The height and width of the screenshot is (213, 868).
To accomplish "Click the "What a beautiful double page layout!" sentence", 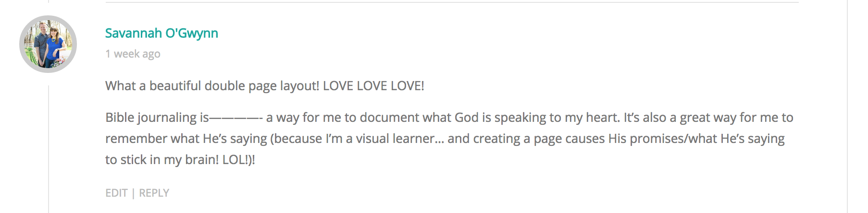I will 212,86.
